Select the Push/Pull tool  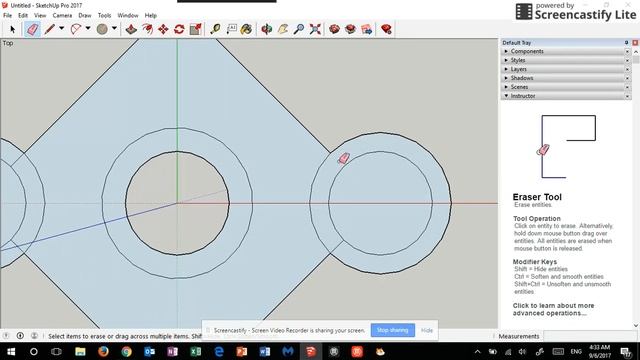click(x=131, y=29)
